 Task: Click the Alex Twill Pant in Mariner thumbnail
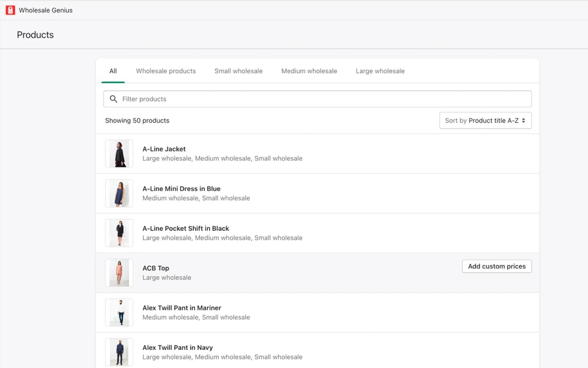coord(119,312)
